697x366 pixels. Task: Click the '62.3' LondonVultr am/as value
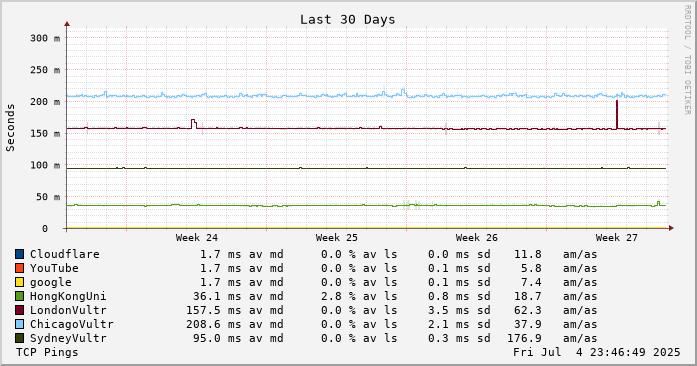pyautogui.click(x=528, y=310)
